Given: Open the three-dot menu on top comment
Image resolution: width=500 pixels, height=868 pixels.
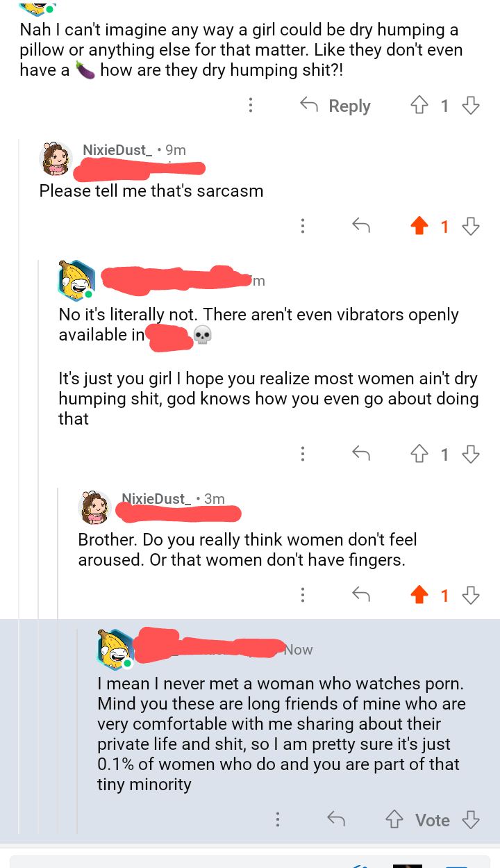Looking at the screenshot, I should 250,106.
